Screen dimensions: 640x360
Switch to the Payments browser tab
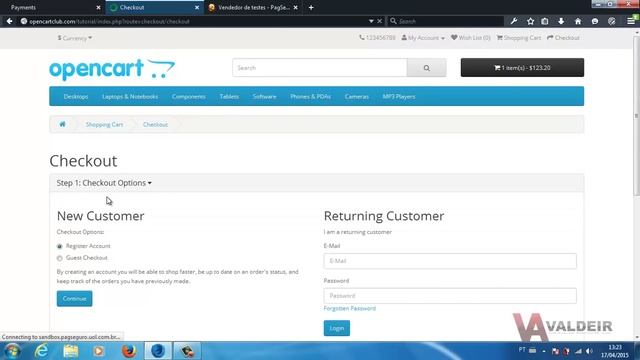(x=52, y=7)
